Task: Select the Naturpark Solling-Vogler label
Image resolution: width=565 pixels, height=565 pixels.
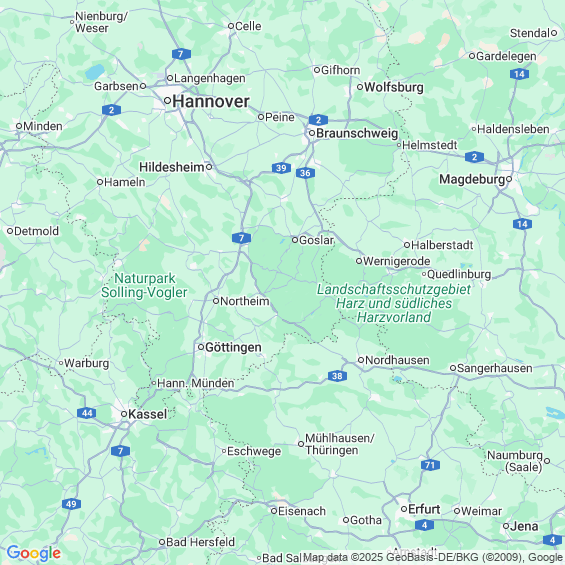Action: [144, 285]
